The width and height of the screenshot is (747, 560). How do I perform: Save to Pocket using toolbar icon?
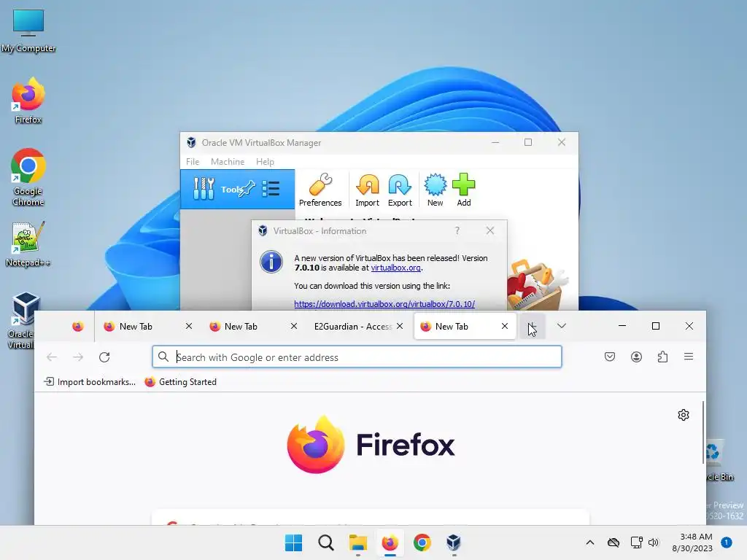pyautogui.click(x=610, y=357)
